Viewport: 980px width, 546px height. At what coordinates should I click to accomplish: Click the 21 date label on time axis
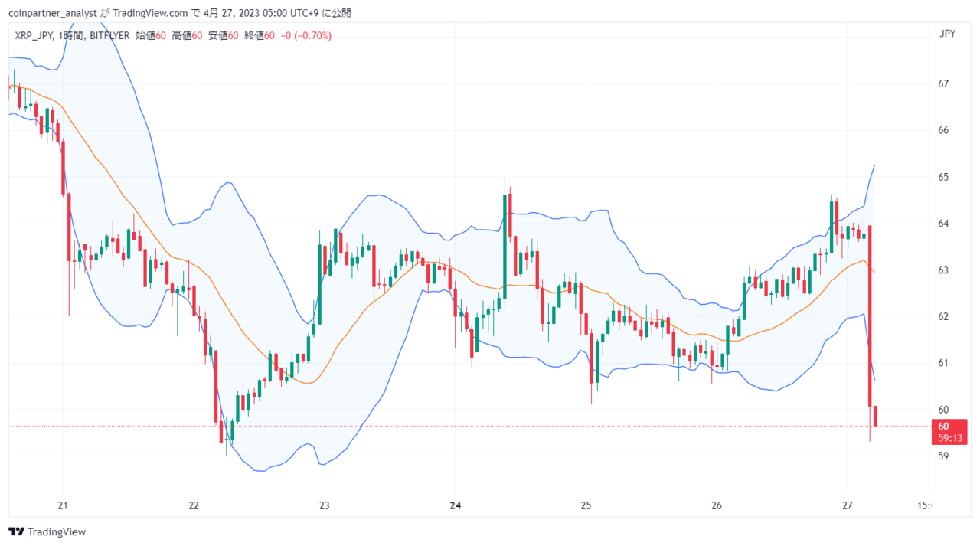click(64, 505)
